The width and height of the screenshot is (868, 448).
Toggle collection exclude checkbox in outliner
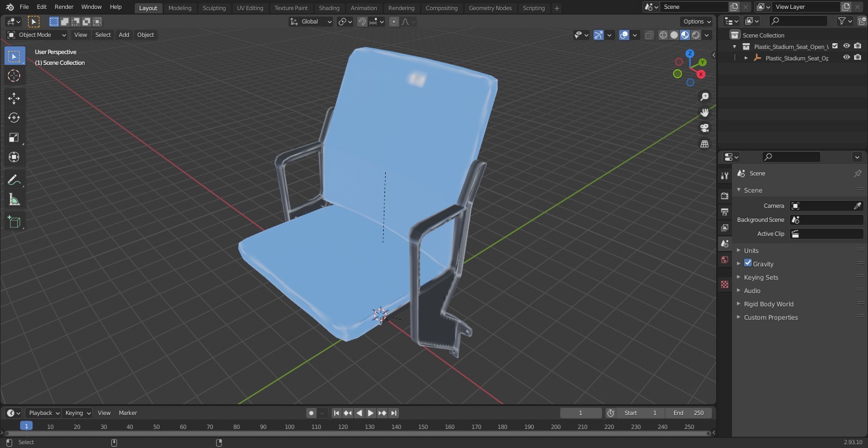pos(835,46)
